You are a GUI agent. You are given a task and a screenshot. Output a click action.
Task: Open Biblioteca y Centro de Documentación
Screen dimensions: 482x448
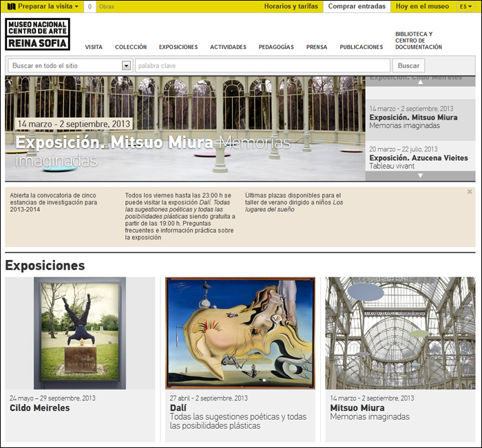tap(419, 41)
